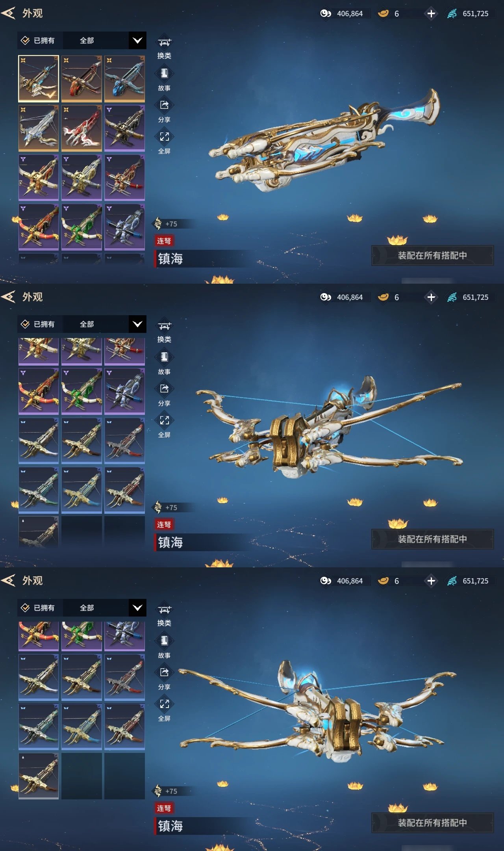The image size is (504, 851).
Task: Click the blue feather currency icon in middle screenshot
Action: click(x=452, y=297)
